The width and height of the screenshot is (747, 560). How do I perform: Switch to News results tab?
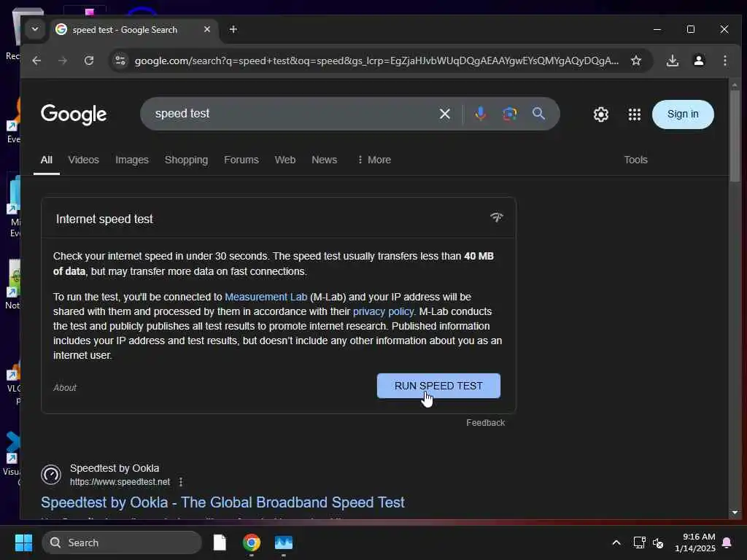(x=324, y=160)
